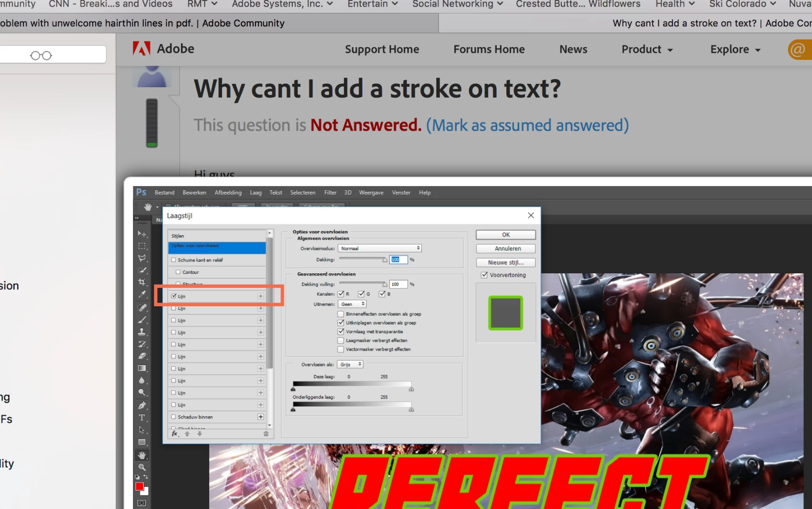
Task: Select the Clone Stamp tool
Action: point(142,332)
